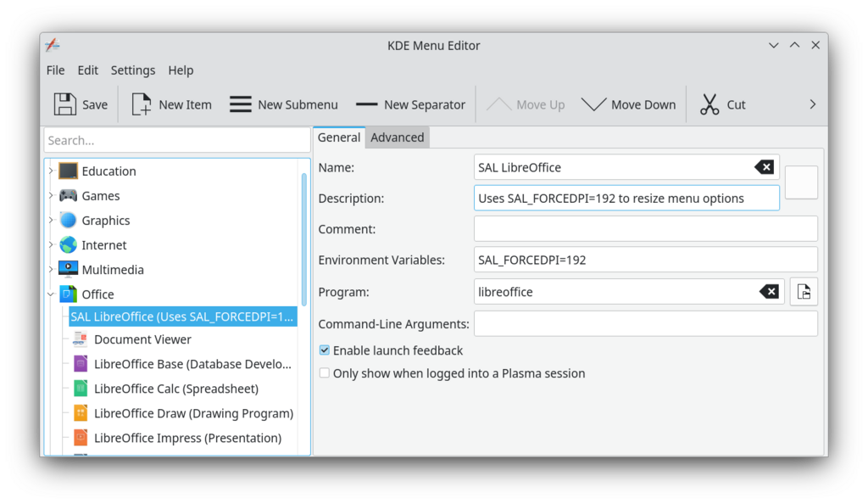Click the Cut scissors icon
868x504 pixels.
click(x=709, y=104)
